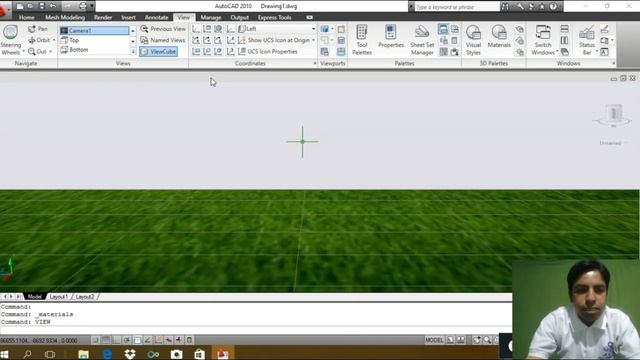640x360 pixels.
Task: Switch to the Layout2 tab
Action: coord(85,297)
